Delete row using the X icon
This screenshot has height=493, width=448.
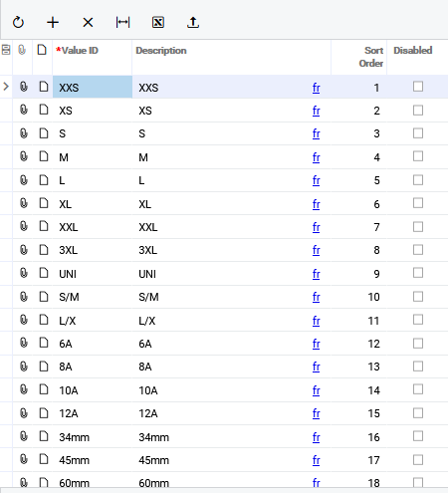tap(88, 23)
